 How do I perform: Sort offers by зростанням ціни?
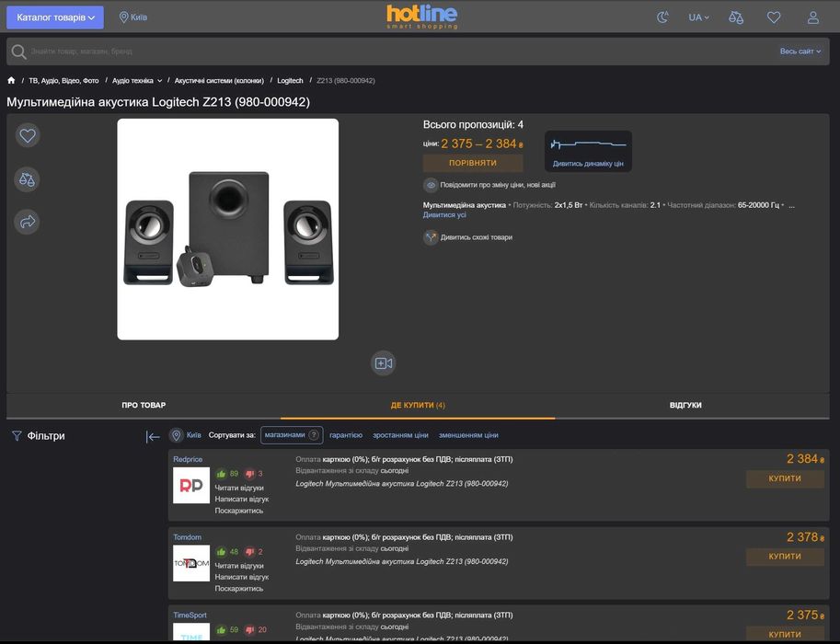401,435
